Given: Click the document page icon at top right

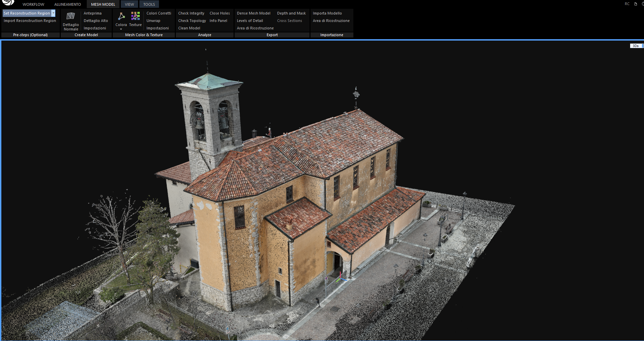Looking at the screenshot, I should tap(636, 4).
